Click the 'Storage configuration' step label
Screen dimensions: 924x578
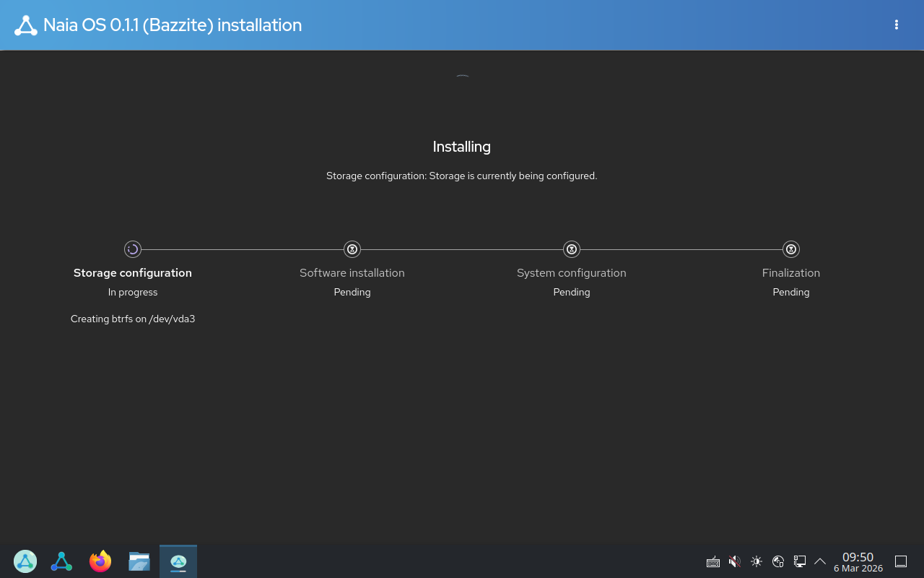coord(132,272)
